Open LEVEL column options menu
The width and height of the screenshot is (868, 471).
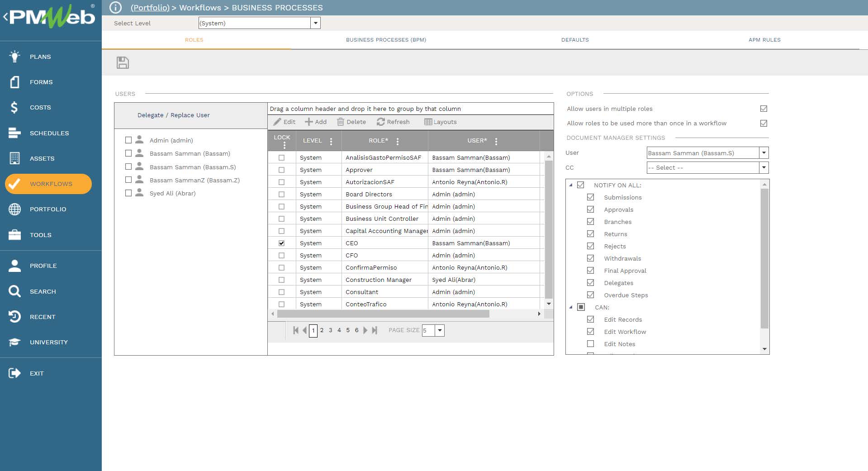pyautogui.click(x=331, y=141)
